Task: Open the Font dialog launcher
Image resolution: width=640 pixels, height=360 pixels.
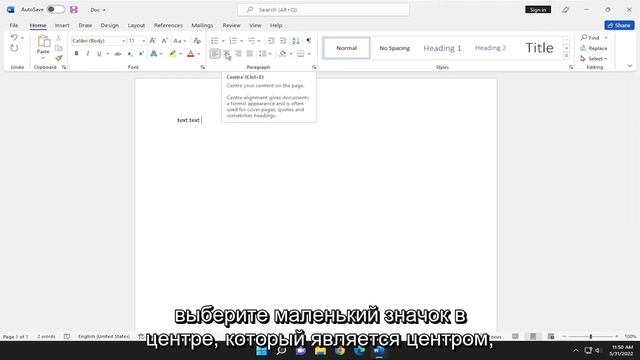Action: [202, 67]
